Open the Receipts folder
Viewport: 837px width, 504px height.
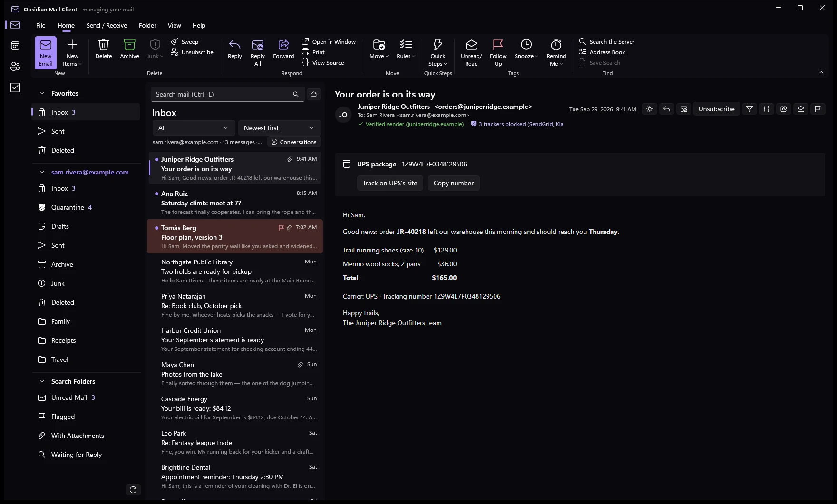click(86, 340)
